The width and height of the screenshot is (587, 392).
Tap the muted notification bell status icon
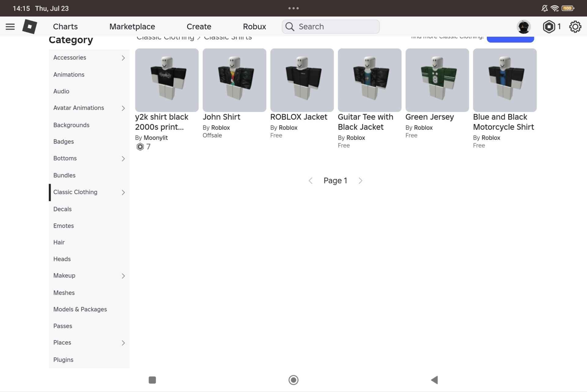[544, 8]
